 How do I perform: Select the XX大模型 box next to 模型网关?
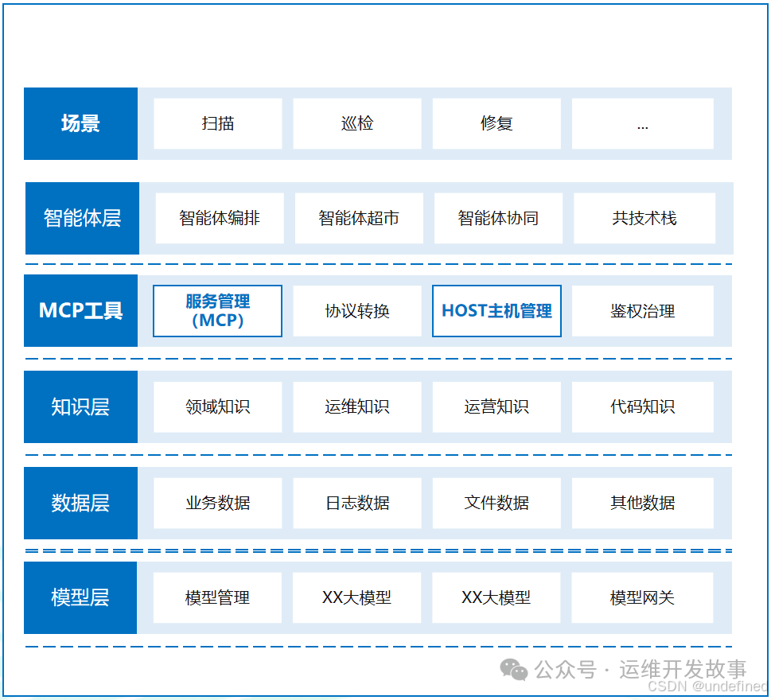pos(496,597)
